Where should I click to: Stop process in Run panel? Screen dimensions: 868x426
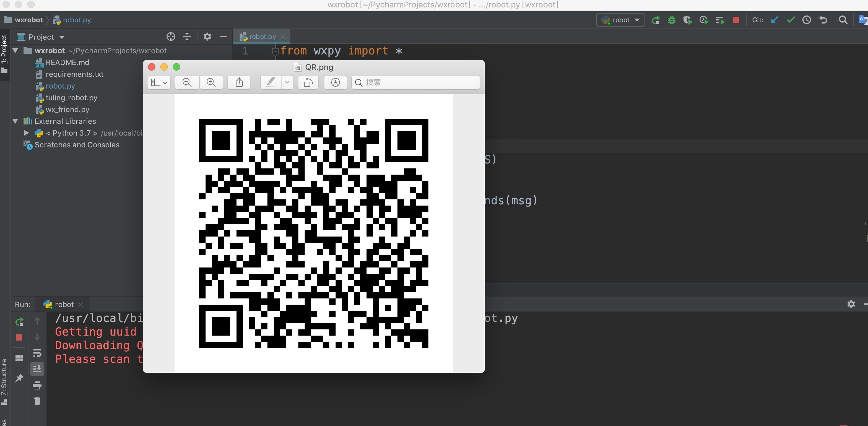coord(19,337)
